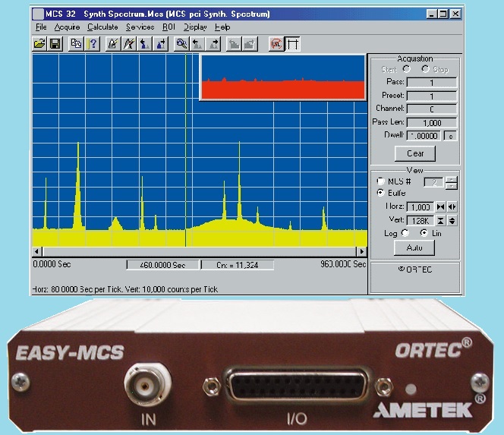Viewport: 504px width, 435px height.
Task: Select the Lin scale radio button
Action: [x=424, y=233]
